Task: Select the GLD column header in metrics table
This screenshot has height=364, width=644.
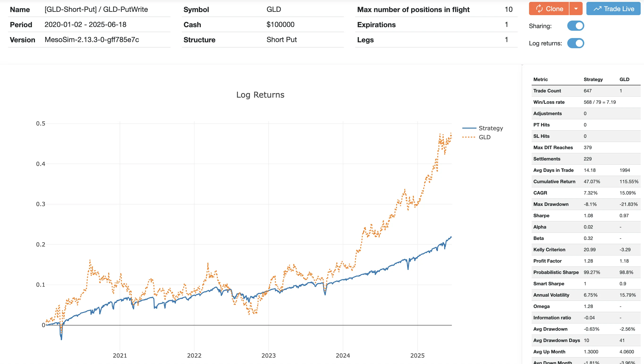Action: [x=624, y=79]
